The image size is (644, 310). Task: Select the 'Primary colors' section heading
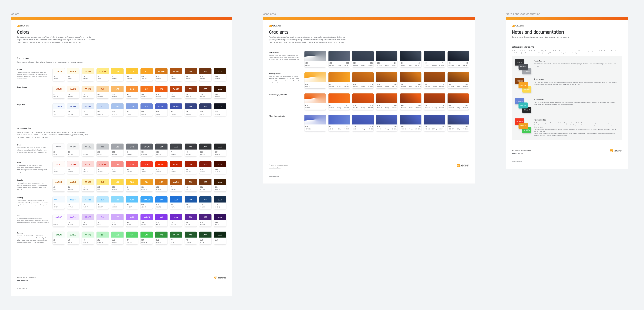[23, 58]
